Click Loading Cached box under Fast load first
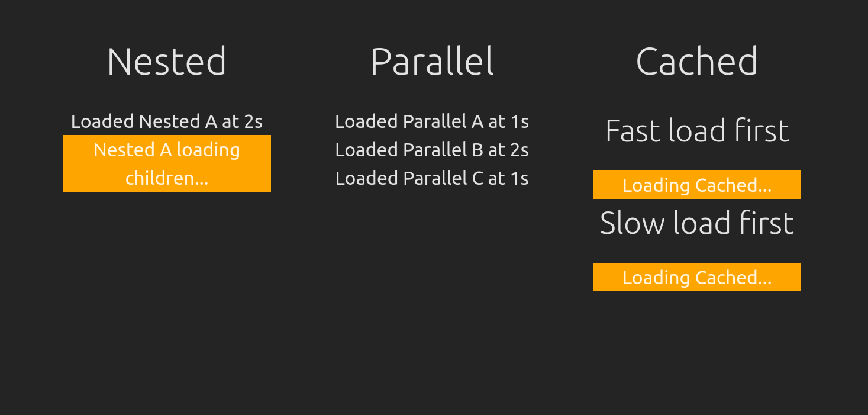This screenshot has width=868, height=415. point(696,185)
